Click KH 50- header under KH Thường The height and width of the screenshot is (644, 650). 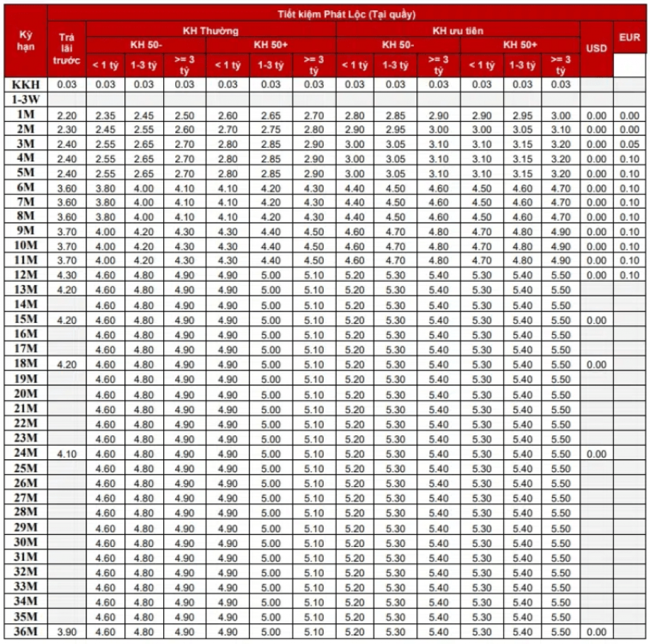[x=146, y=45]
